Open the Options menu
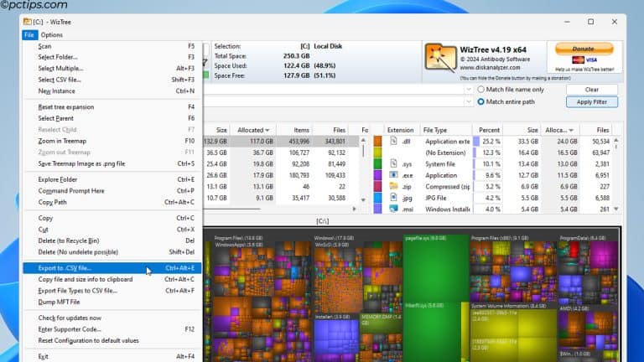 tap(52, 35)
